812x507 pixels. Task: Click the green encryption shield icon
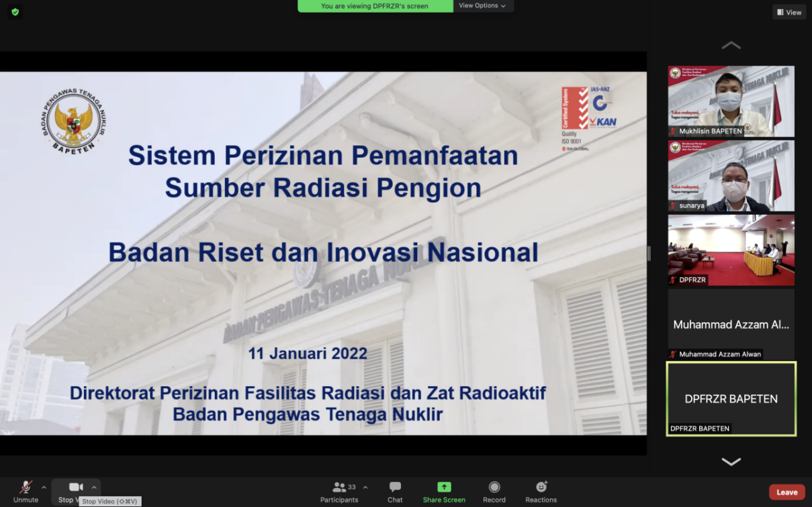click(x=15, y=11)
